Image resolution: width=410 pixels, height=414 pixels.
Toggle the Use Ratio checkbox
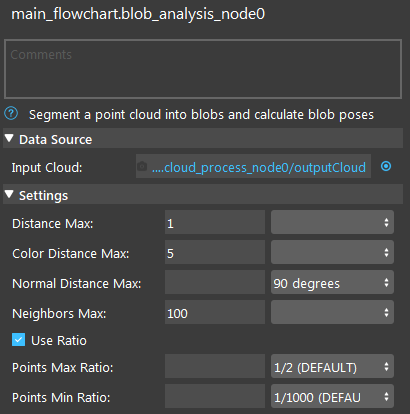click(x=18, y=340)
